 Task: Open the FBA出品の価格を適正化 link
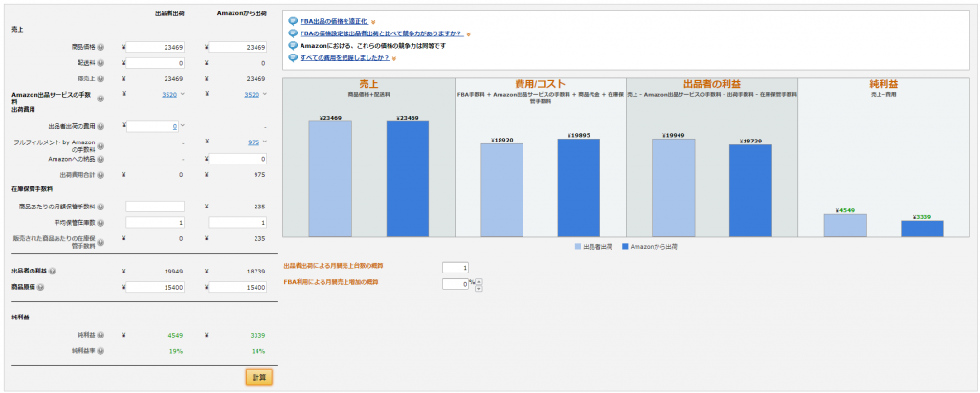coord(333,20)
